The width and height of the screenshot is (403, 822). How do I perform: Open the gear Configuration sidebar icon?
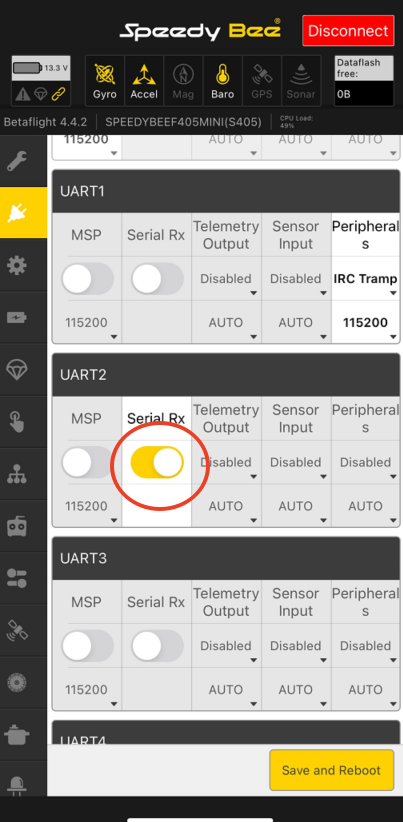pos(17,265)
